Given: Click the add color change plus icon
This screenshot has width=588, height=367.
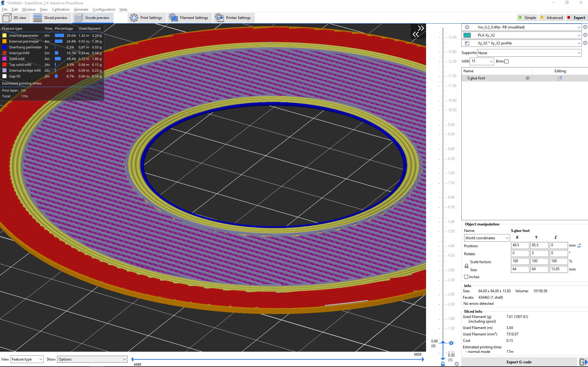Looking at the screenshot, I should click(x=451, y=343).
